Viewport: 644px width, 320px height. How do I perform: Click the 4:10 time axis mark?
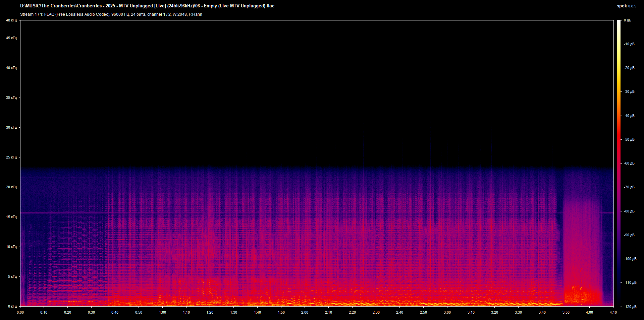[x=613, y=312]
